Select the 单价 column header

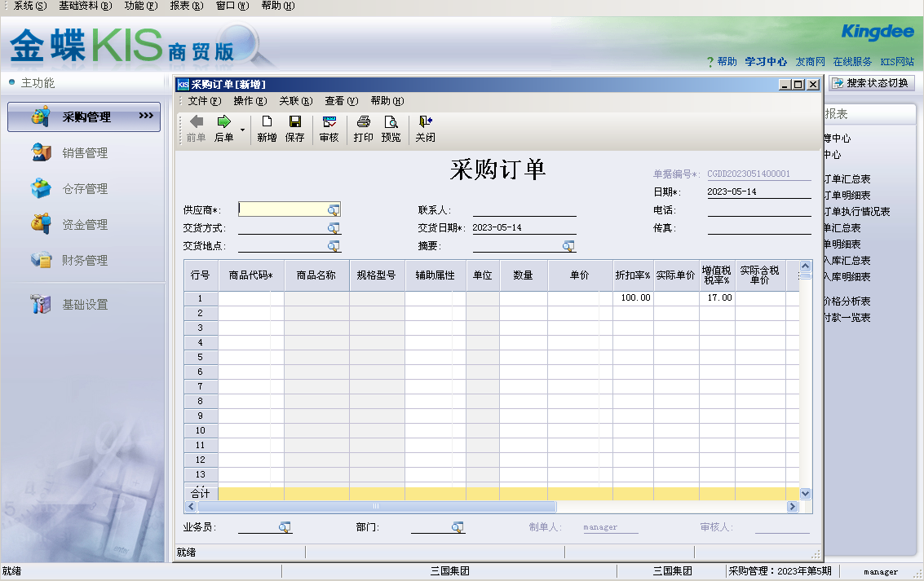(580, 275)
